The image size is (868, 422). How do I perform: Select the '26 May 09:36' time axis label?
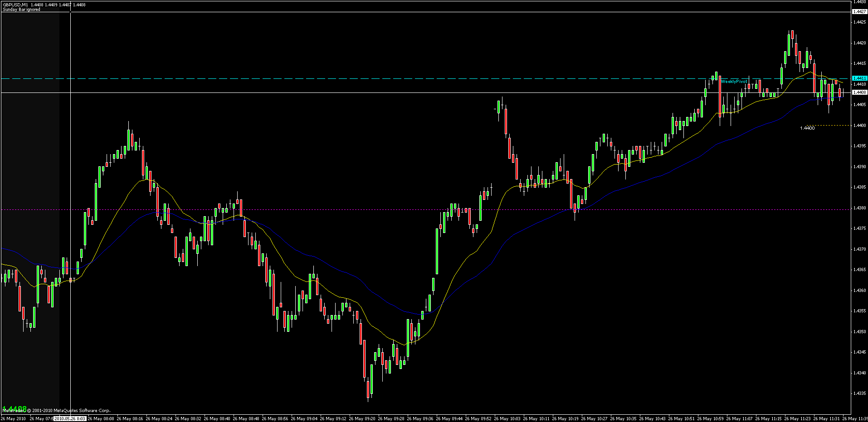tap(420, 419)
